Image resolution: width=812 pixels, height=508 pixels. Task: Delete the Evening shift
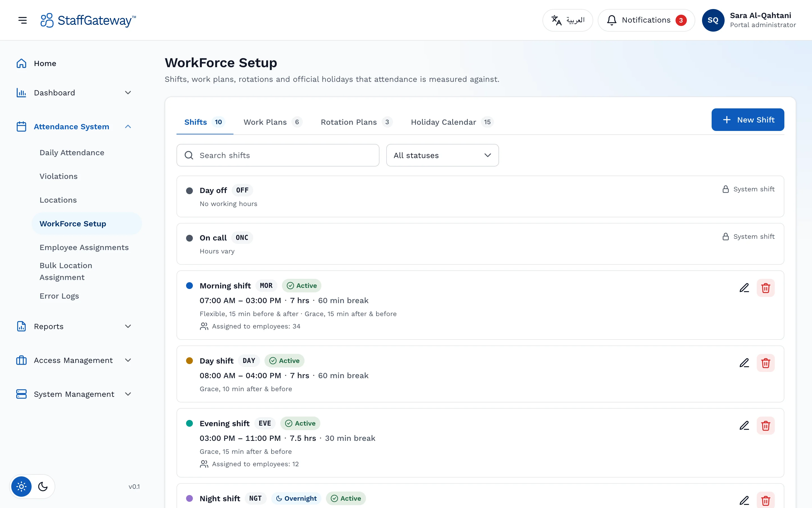tap(765, 426)
